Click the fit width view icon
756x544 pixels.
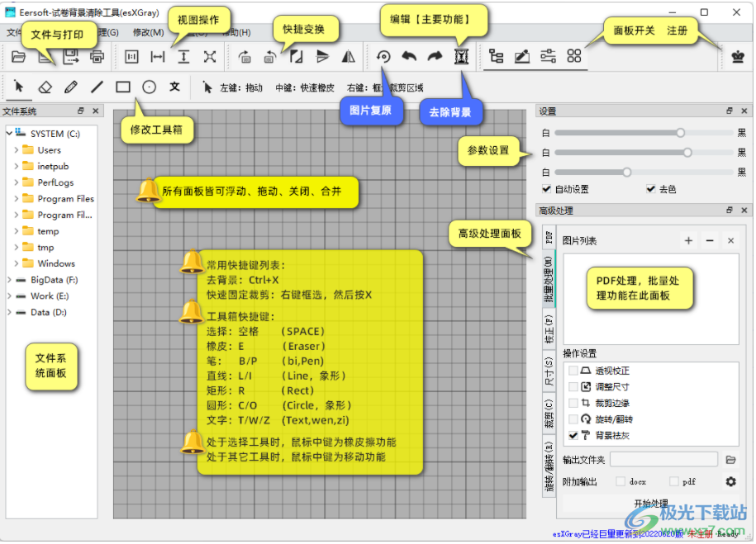(x=158, y=57)
